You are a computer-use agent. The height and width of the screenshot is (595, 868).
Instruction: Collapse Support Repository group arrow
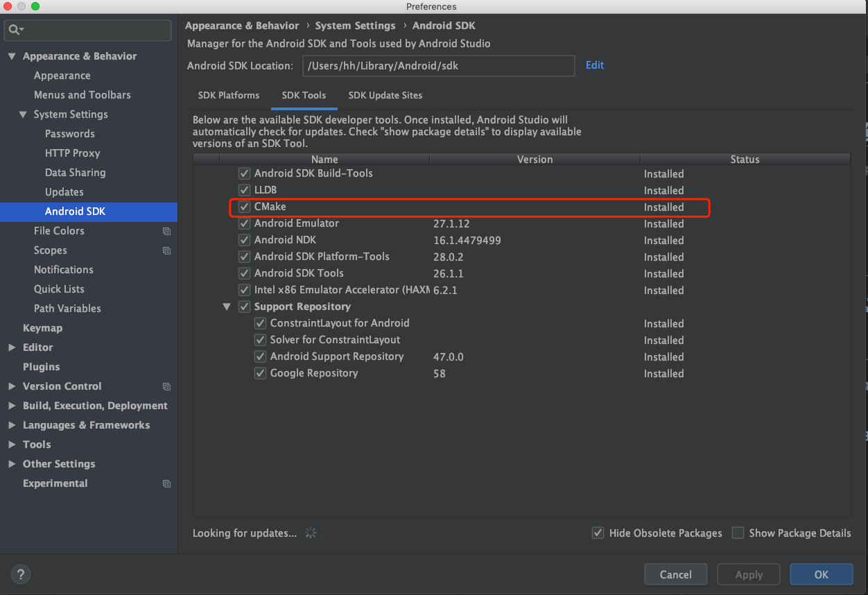tap(227, 307)
